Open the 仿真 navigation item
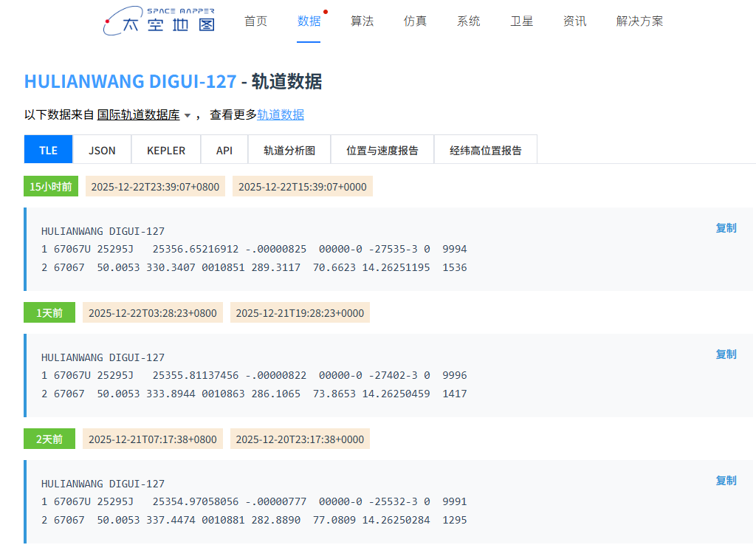Screen dimensions: 756x559 pos(415,21)
